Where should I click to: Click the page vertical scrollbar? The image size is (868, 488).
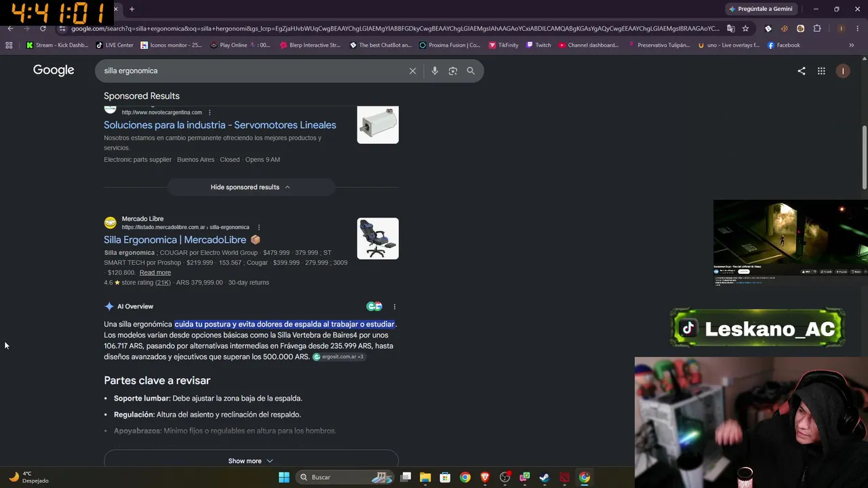(864, 157)
